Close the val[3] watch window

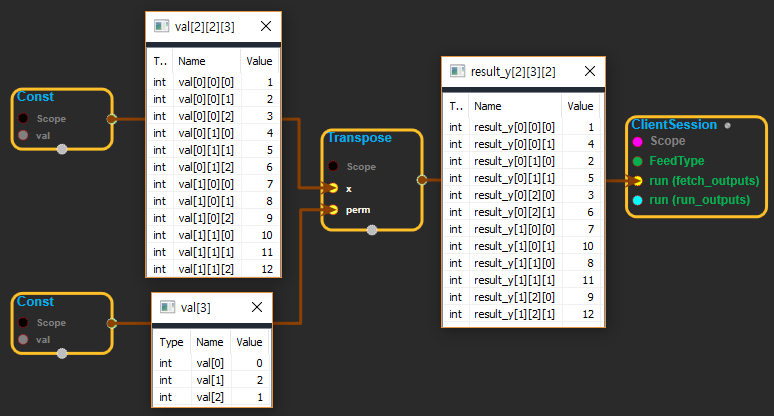[x=257, y=308]
